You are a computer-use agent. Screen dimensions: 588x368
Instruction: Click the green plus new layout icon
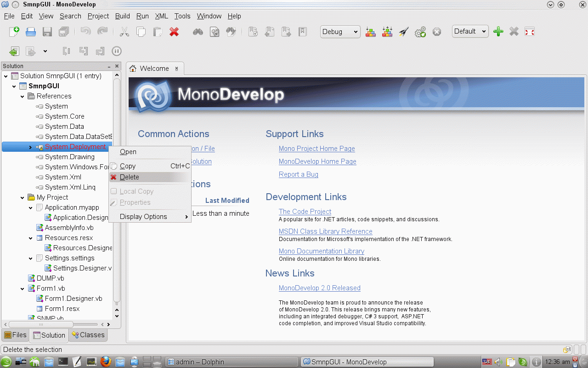pos(498,32)
